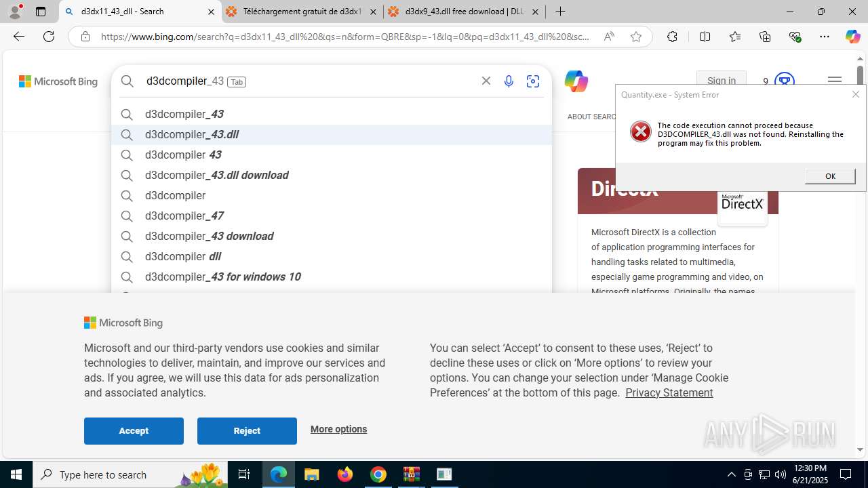
Task: Launch Firefox from the taskbar
Action: [x=345, y=474]
